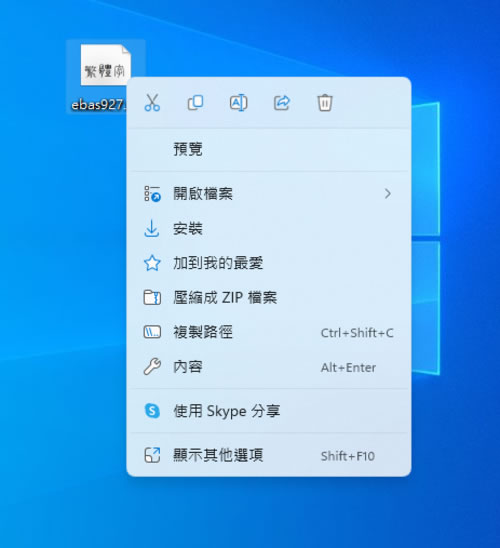Choose 複製路徑 menu entry
This screenshot has width=500, height=548.
click(x=269, y=332)
